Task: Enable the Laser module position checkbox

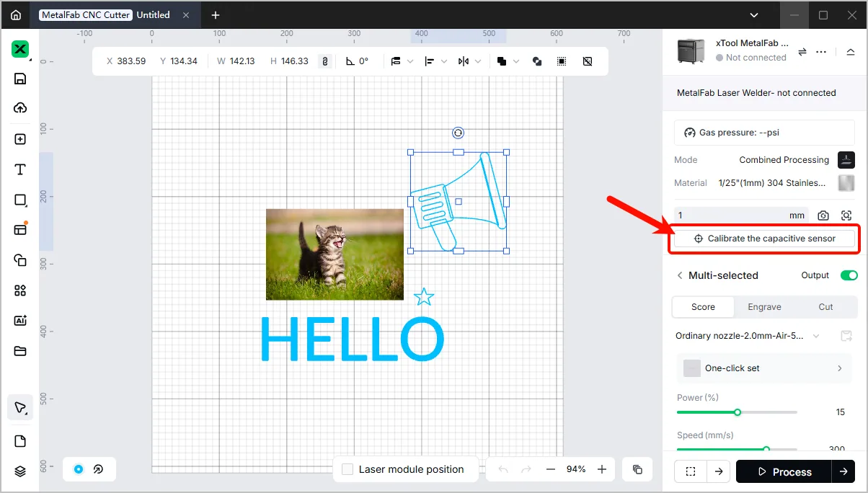Action: click(x=347, y=469)
